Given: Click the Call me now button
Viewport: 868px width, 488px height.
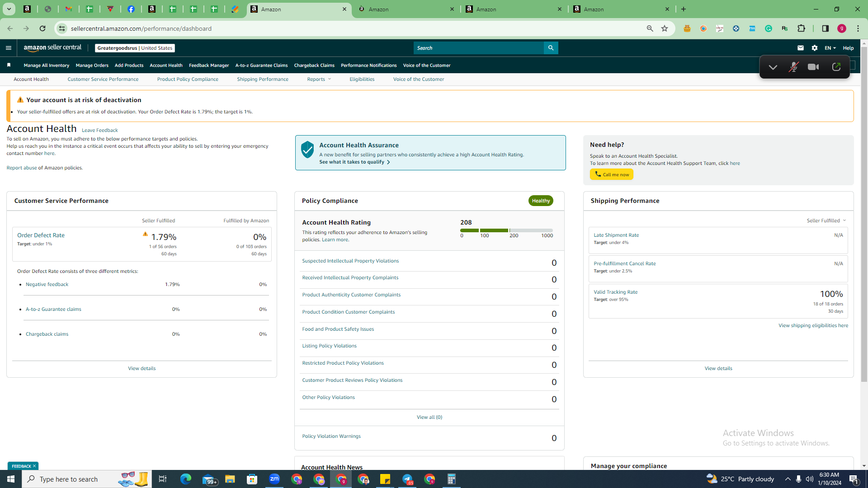Looking at the screenshot, I should pyautogui.click(x=611, y=174).
